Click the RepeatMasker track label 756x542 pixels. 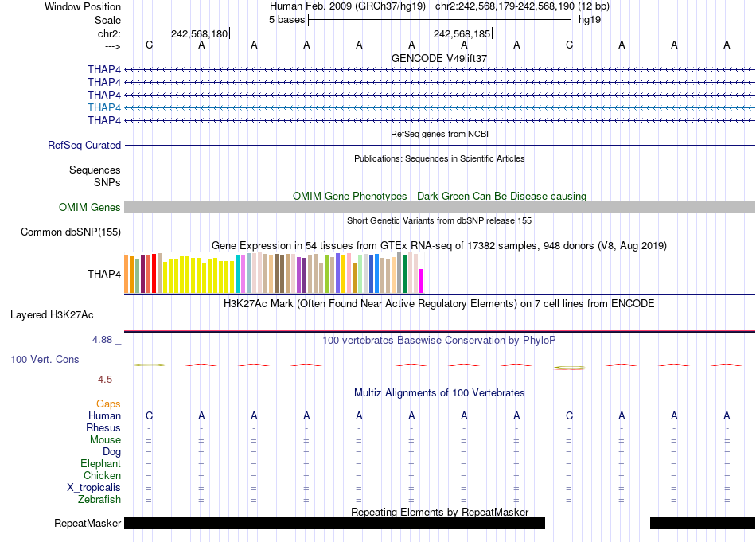coord(88,523)
